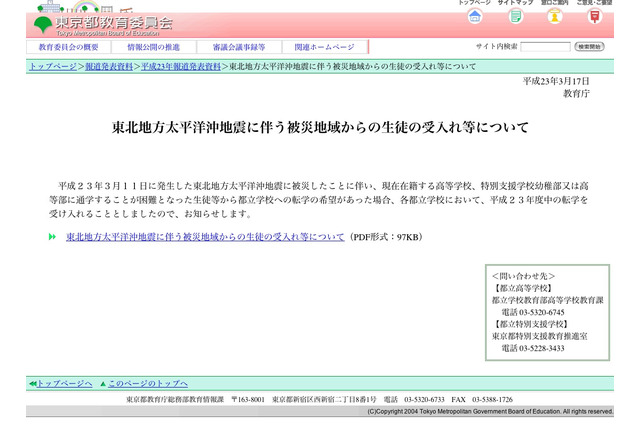Click the top page house icon

point(475,16)
